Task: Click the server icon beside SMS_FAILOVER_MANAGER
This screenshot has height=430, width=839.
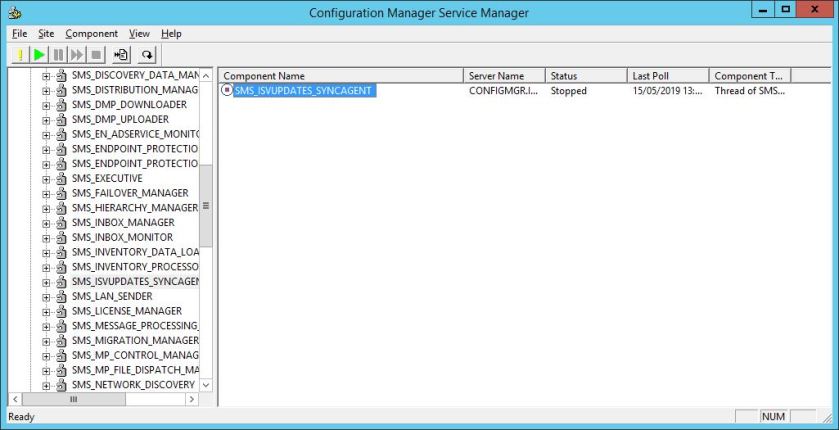Action: 62,193
